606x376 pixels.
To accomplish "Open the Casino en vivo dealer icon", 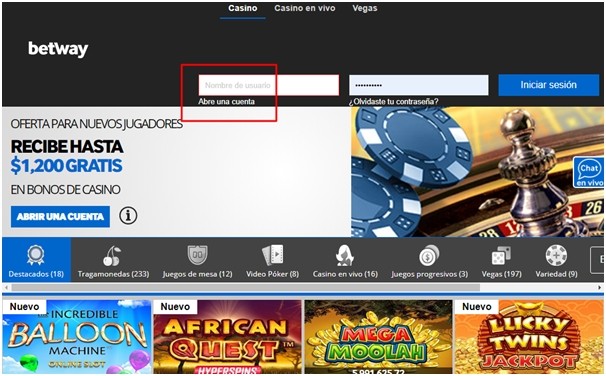I will (345, 255).
